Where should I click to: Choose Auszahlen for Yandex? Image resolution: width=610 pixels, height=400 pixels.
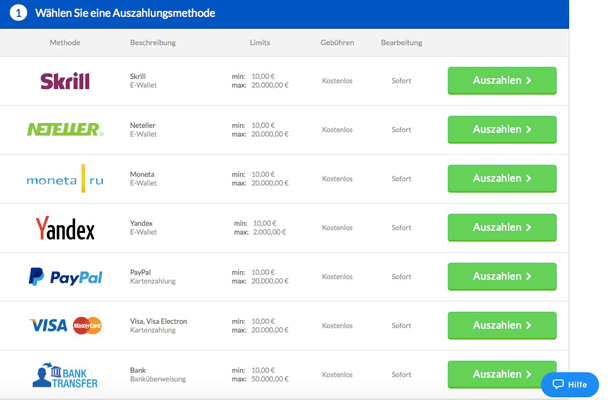pyautogui.click(x=502, y=228)
